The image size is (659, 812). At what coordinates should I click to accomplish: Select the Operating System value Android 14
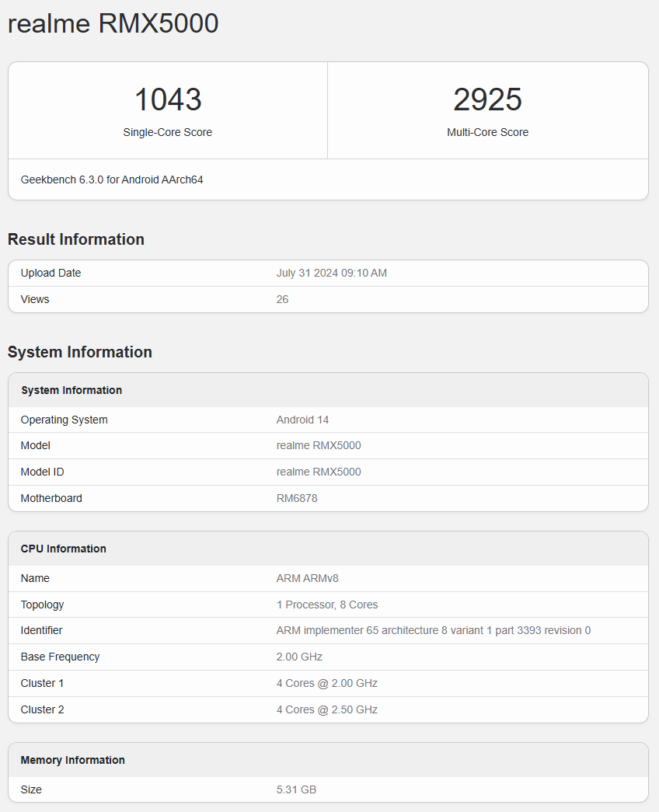click(x=302, y=420)
